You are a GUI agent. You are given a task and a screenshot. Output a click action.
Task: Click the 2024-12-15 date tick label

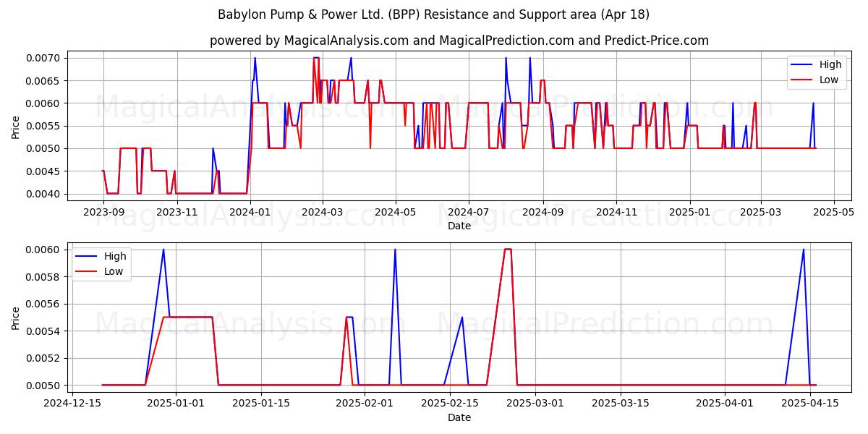pyautogui.click(x=72, y=404)
